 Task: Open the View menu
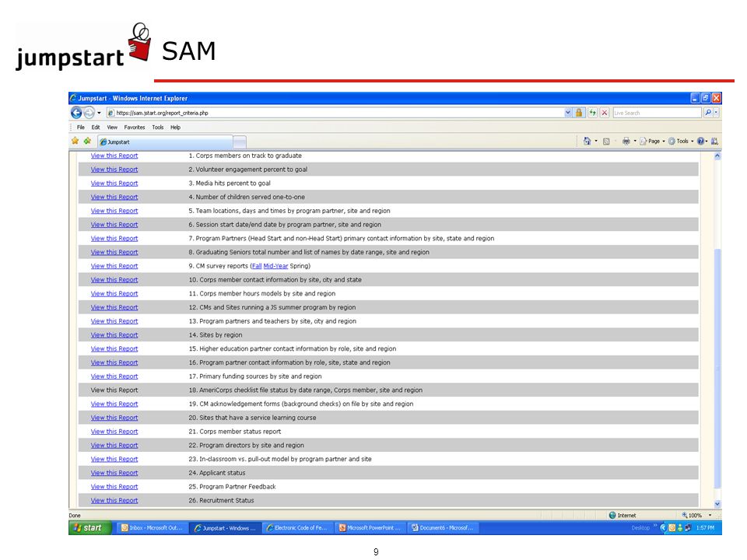[x=112, y=128]
